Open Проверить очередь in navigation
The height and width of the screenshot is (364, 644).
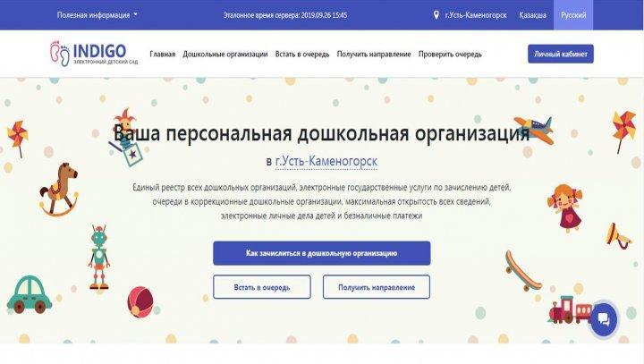click(x=450, y=55)
